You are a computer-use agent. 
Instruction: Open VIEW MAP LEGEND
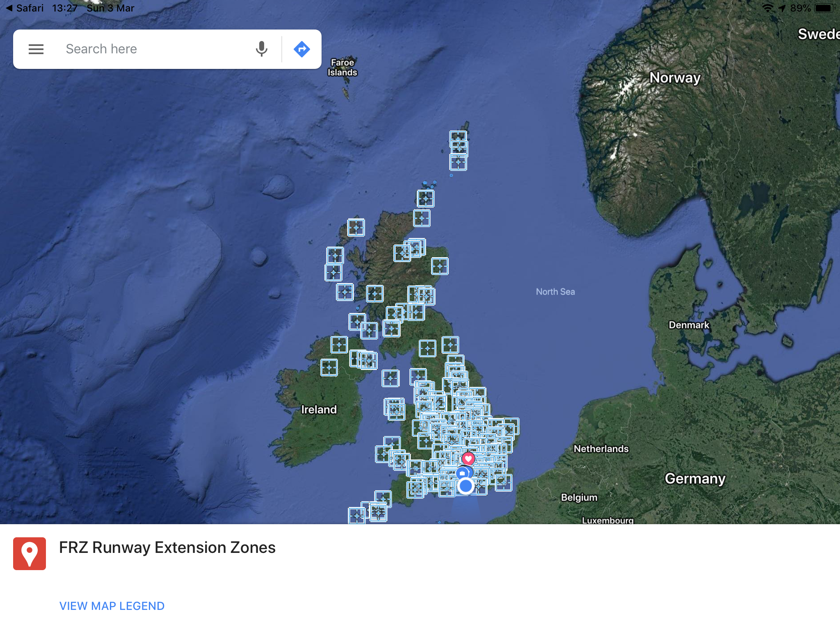[111, 606]
